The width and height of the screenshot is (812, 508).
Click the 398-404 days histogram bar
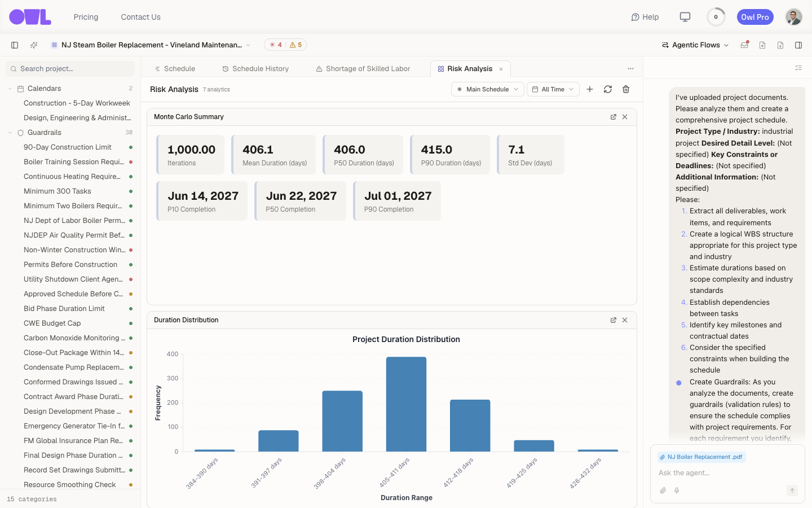(x=342, y=421)
